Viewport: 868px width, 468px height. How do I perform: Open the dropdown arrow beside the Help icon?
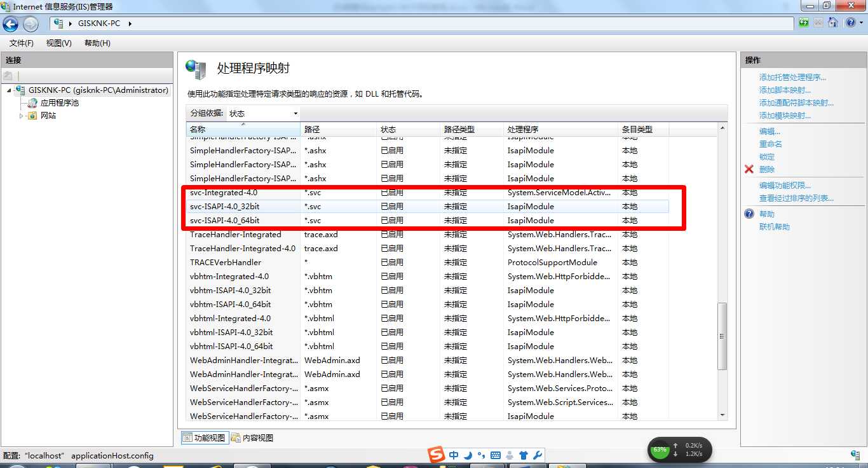pos(860,24)
